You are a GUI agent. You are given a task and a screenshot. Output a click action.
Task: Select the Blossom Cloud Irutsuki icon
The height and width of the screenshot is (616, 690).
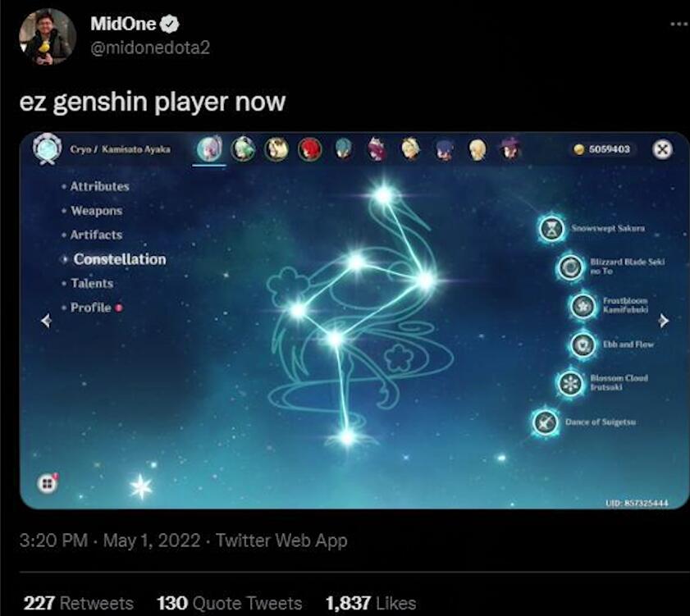571,383
